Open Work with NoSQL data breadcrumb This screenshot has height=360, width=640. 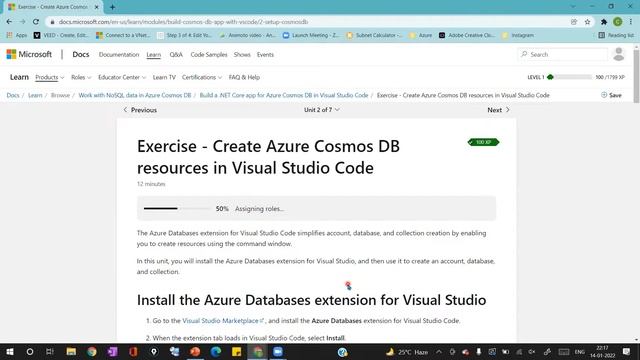click(135, 95)
